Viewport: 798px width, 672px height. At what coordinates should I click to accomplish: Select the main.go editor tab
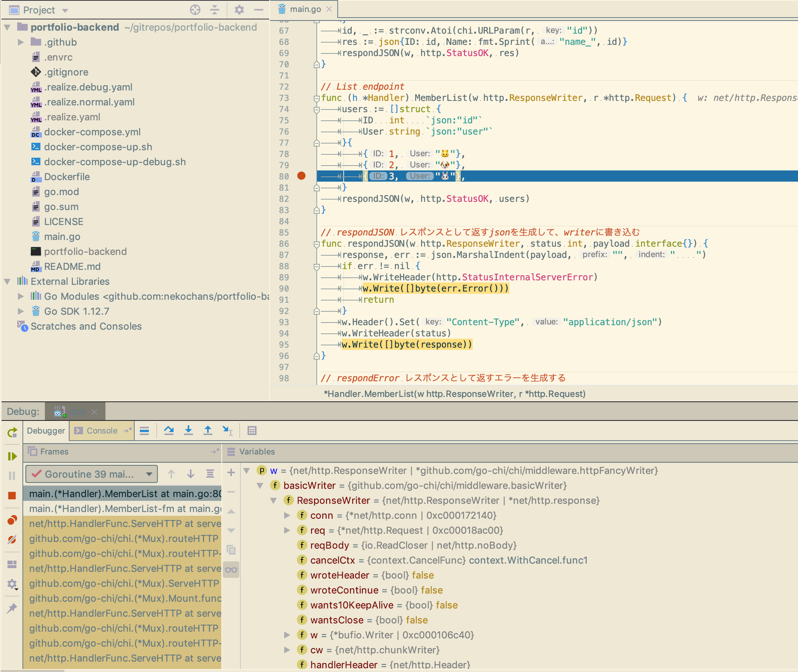pyautogui.click(x=305, y=9)
